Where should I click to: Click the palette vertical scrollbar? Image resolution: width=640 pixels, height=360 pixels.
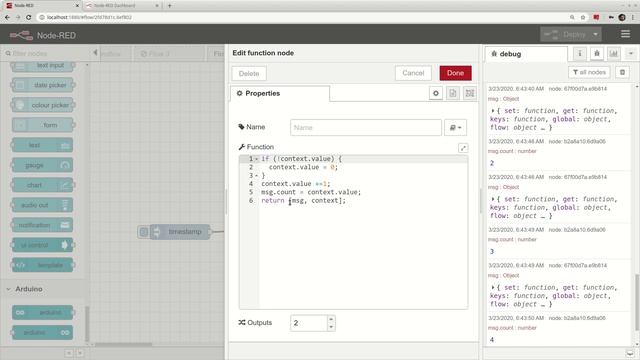87,324
